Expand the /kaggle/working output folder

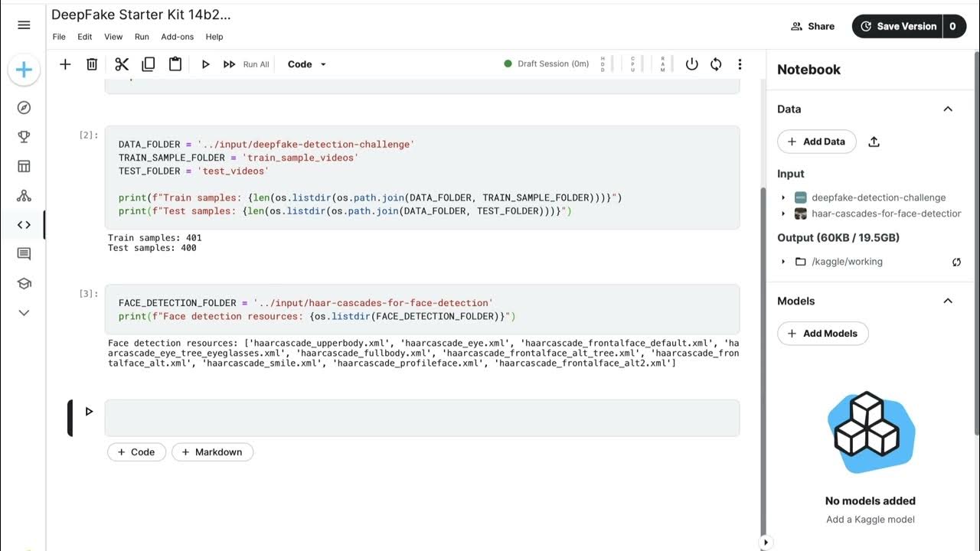pyautogui.click(x=783, y=262)
